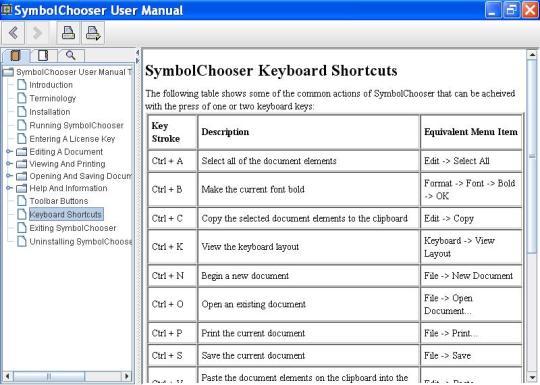The width and height of the screenshot is (540, 385).
Task: Expand Opening And Saving Documents node
Action: click(9, 176)
